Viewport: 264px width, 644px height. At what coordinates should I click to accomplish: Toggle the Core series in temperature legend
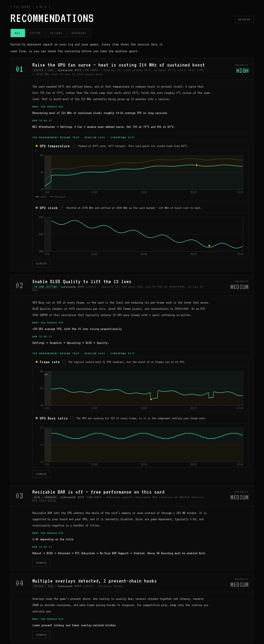pos(41,197)
